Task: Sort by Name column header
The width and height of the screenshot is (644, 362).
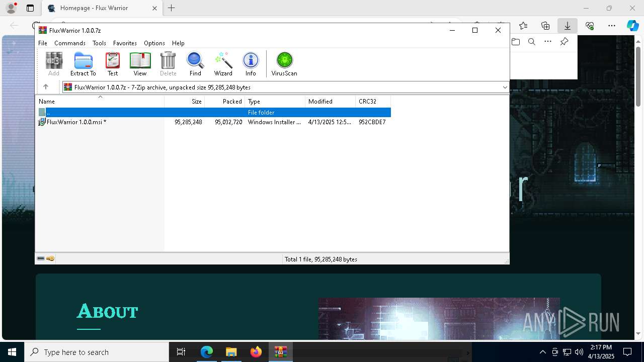Action: (100, 101)
